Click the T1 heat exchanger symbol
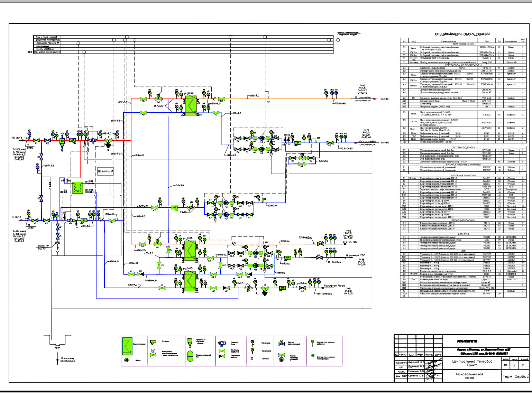The image size is (532, 393). tap(191, 105)
